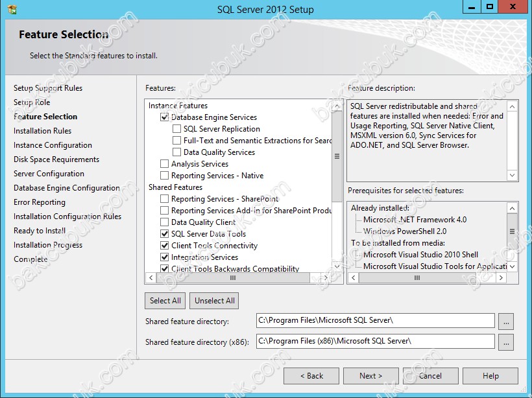Click the Unselect All button
This screenshot has height=398, width=532.
[x=215, y=301]
